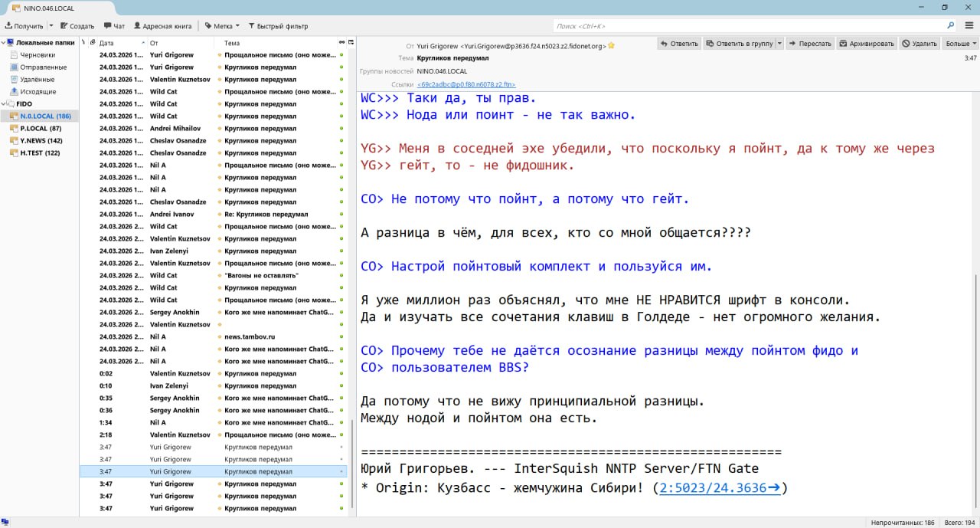Collapse the FIDO account tree
Image resolution: width=980 pixels, height=528 pixels.
4,104
